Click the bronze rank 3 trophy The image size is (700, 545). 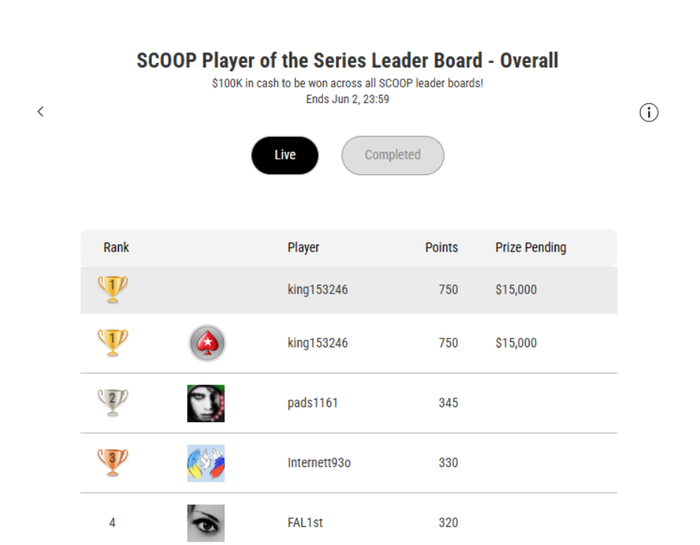pos(112,462)
